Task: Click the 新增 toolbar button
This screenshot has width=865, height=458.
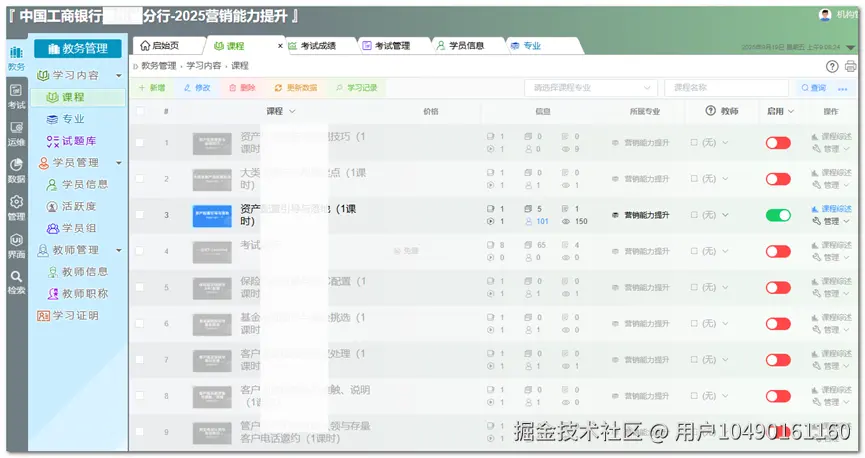Action: pos(152,88)
